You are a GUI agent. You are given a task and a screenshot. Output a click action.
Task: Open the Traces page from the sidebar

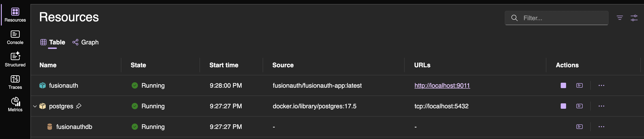(x=15, y=82)
